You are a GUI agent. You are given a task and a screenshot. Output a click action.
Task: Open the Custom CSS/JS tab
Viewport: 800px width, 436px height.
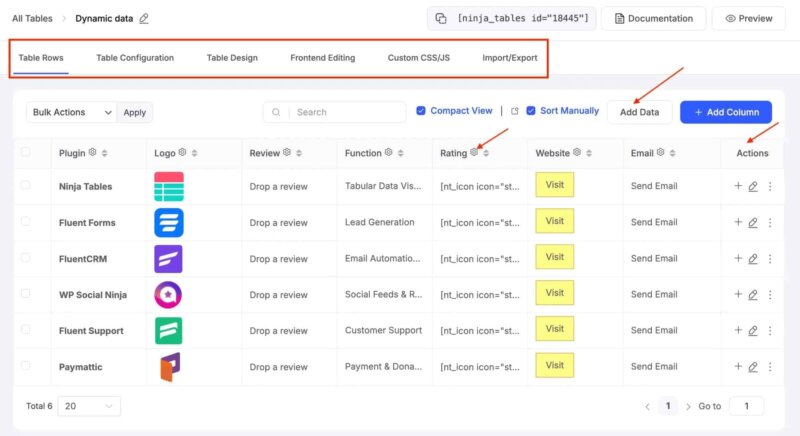click(x=419, y=58)
